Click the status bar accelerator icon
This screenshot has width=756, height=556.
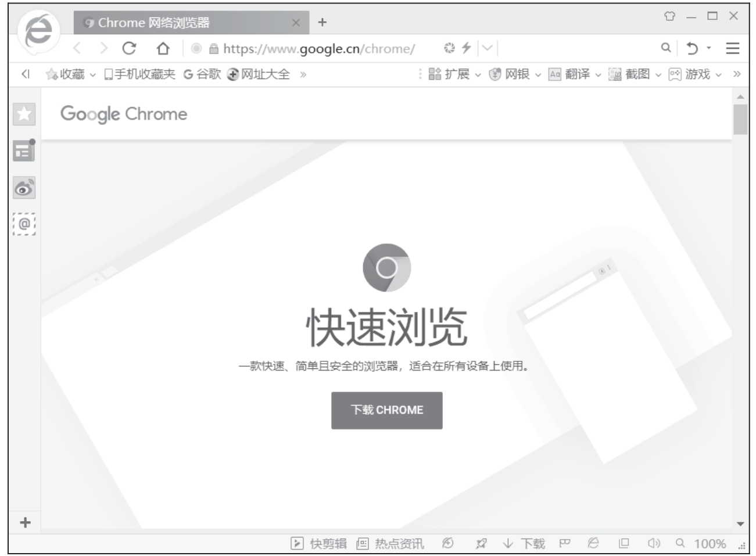point(447,544)
